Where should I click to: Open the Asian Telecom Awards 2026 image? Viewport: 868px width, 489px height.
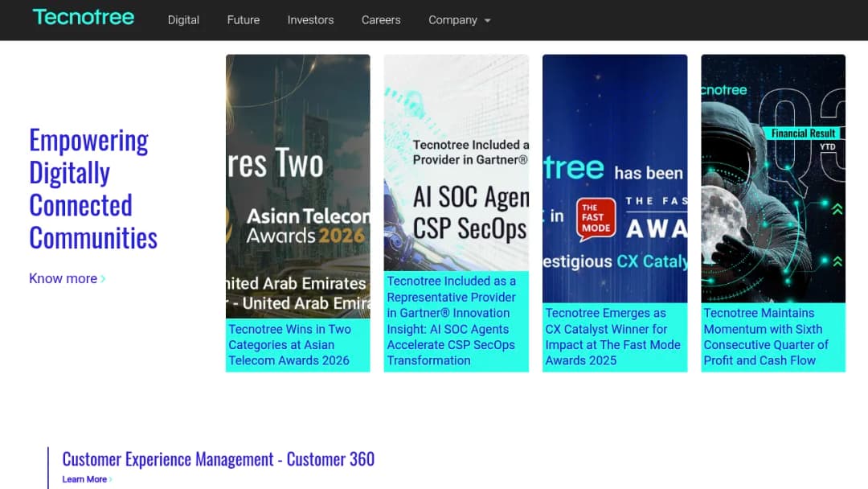[x=298, y=186]
